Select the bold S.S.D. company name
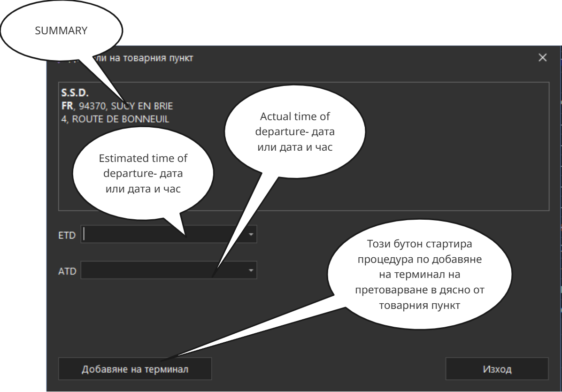The height and width of the screenshot is (392, 562). click(x=75, y=92)
